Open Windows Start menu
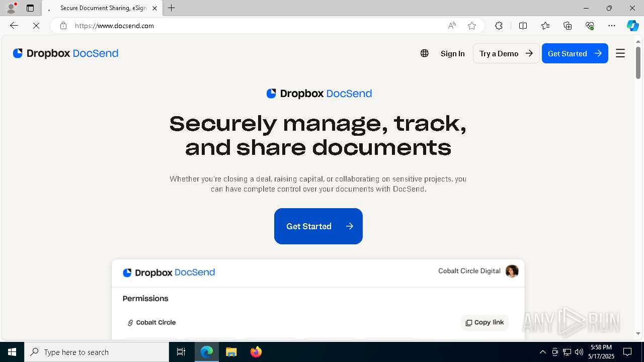The width and height of the screenshot is (644, 362). (x=12, y=352)
